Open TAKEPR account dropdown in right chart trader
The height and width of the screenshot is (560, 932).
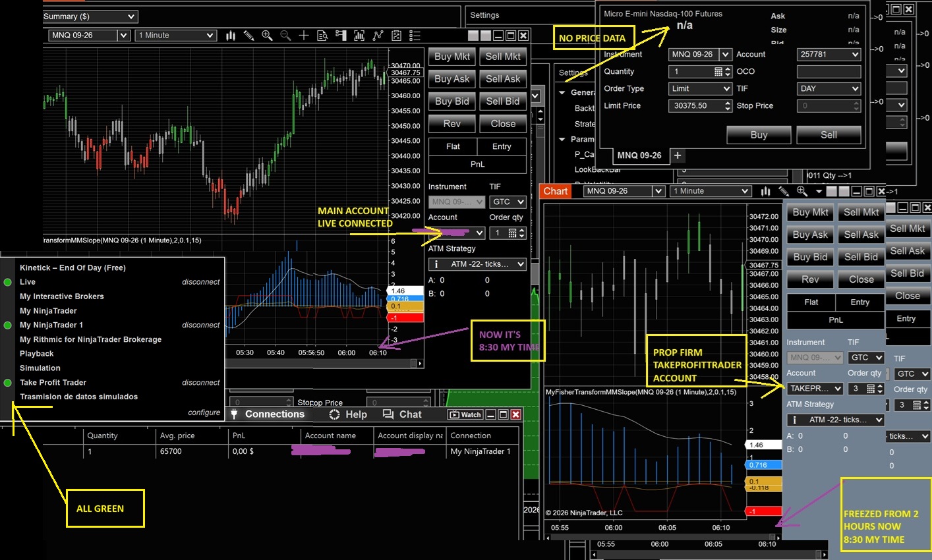[815, 389]
